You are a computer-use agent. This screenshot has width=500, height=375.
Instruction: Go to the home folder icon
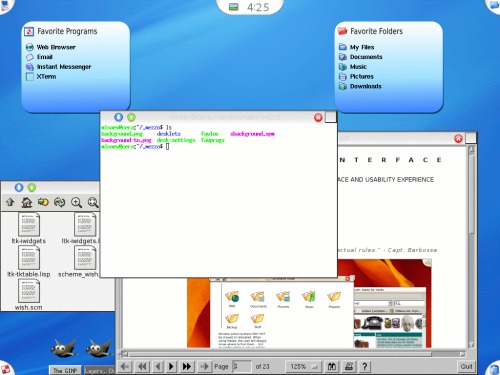click(27, 202)
